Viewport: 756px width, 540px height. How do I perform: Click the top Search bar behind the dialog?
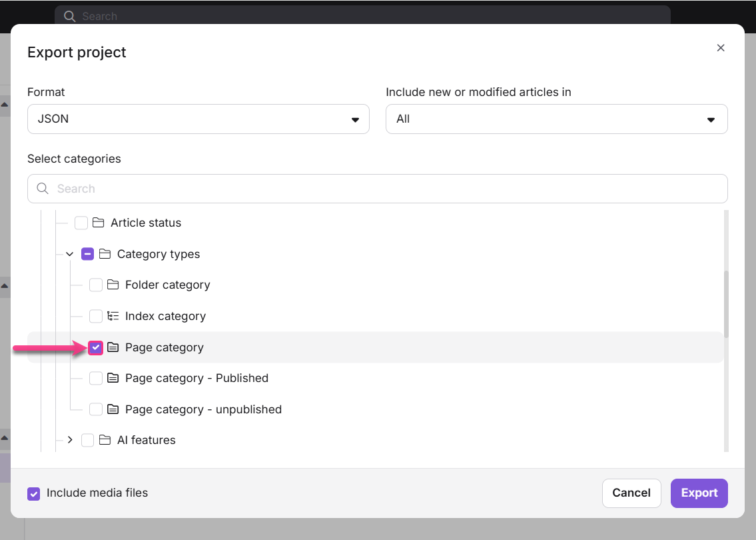click(362, 15)
